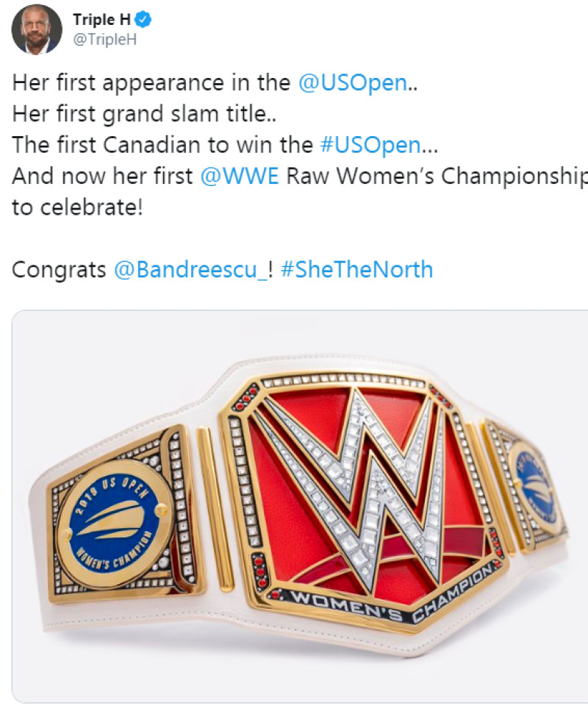588x717 pixels.
Task: Click the blue verified badge icon
Action: tap(144, 20)
